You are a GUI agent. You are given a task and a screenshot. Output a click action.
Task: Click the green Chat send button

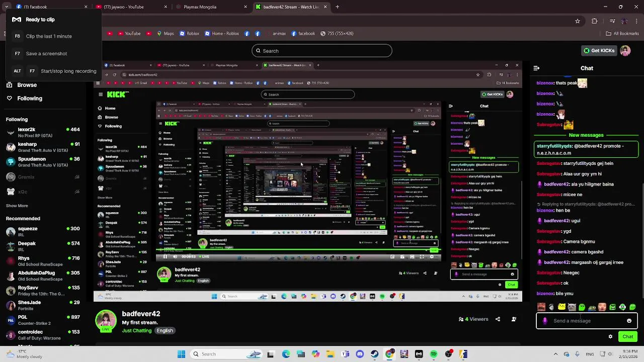coord(628,337)
